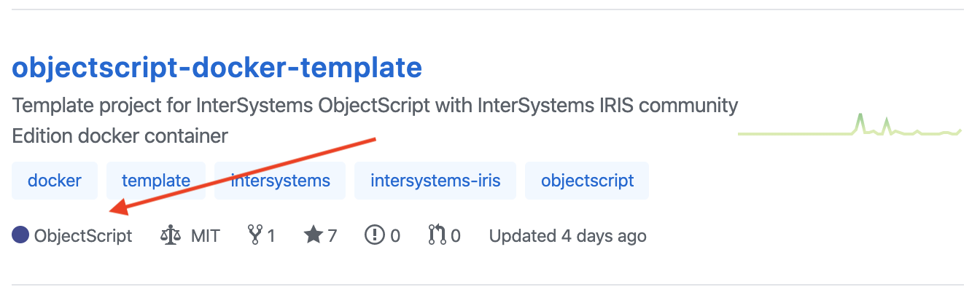Click the ObjectScript language color dot

(20, 235)
